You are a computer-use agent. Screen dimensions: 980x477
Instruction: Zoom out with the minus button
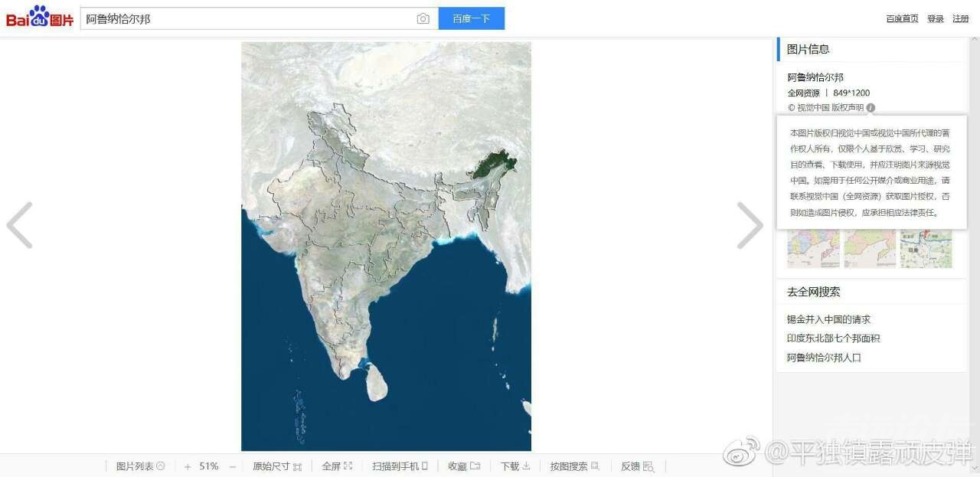233,466
